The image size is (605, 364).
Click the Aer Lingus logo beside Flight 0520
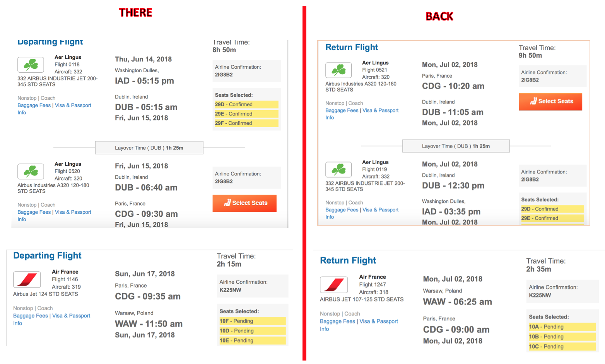coord(31,171)
